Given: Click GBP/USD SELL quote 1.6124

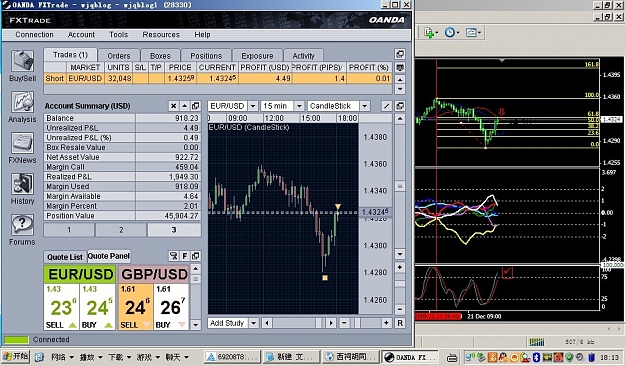Looking at the screenshot, I should click(x=135, y=307).
